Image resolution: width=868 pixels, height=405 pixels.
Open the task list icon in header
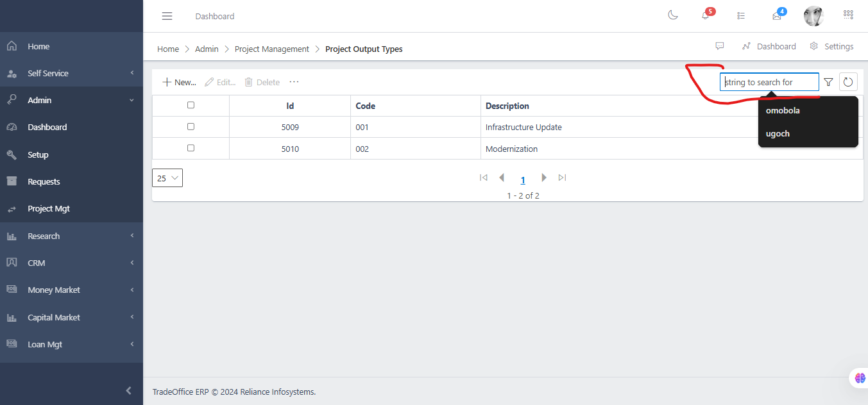pos(741,16)
